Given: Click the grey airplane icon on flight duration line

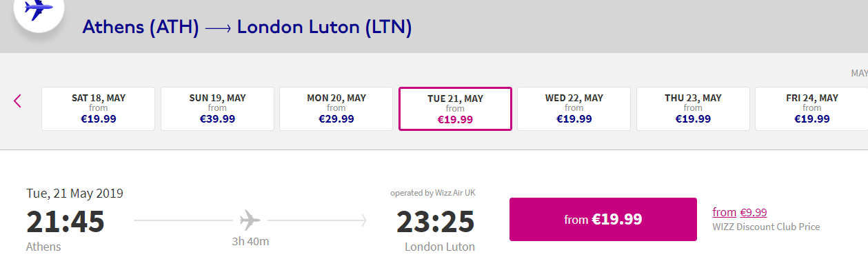Looking at the screenshot, I should click(250, 220).
